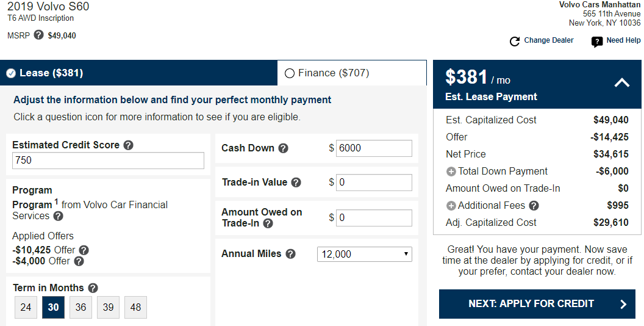Image resolution: width=644 pixels, height=326 pixels.
Task: Click Additional Fees question mark icon
Action: (534, 206)
